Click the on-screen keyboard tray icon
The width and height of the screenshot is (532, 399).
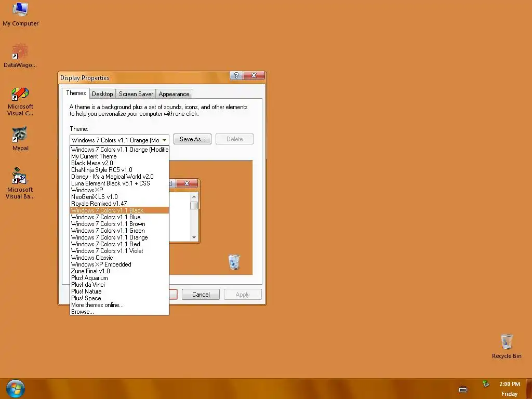coord(463,389)
